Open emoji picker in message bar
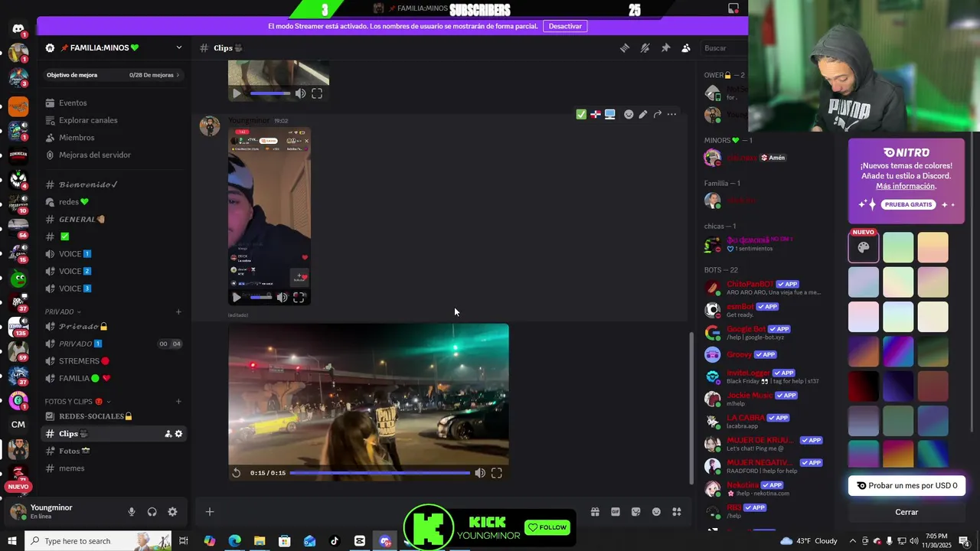 [x=656, y=512]
